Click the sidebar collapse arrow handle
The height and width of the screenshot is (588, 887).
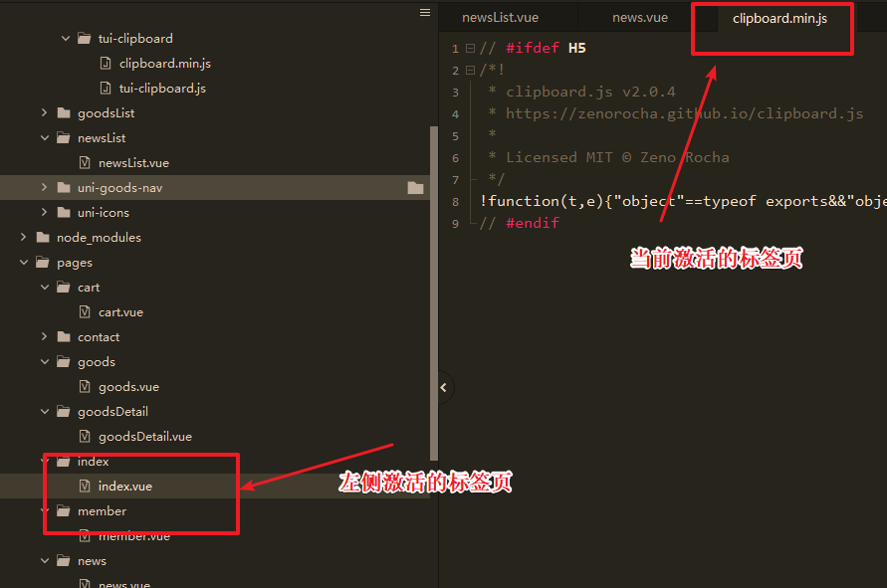444,388
